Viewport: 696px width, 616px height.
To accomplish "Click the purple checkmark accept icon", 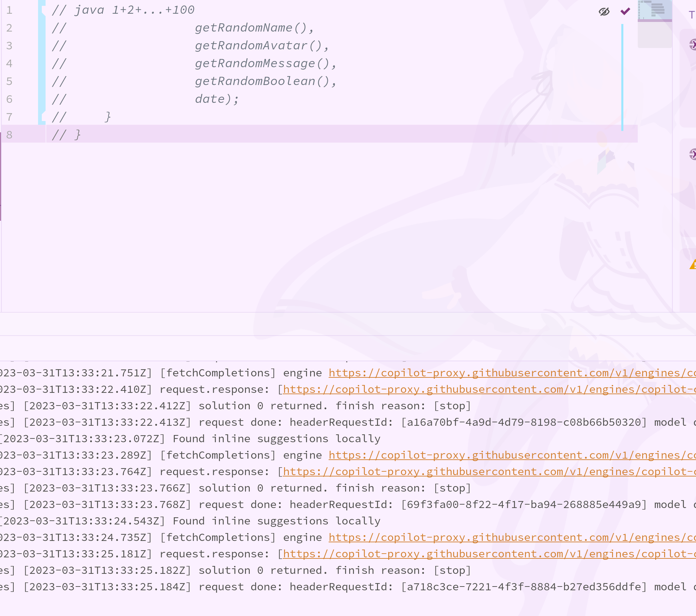I will [x=625, y=11].
